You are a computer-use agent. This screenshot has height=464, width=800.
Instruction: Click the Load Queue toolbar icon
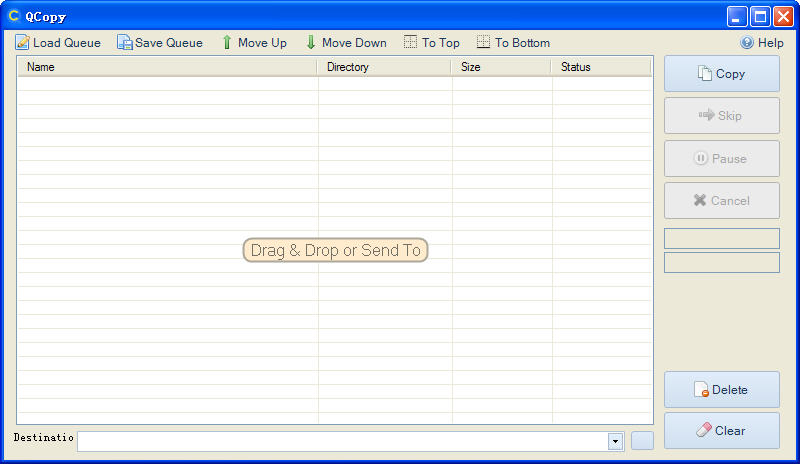coord(22,42)
